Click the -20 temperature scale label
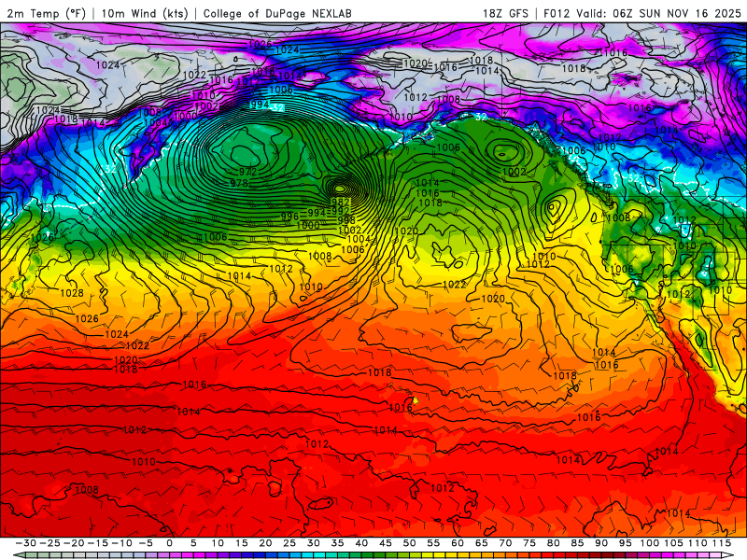This screenshot has width=747, height=560. pos(74,543)
